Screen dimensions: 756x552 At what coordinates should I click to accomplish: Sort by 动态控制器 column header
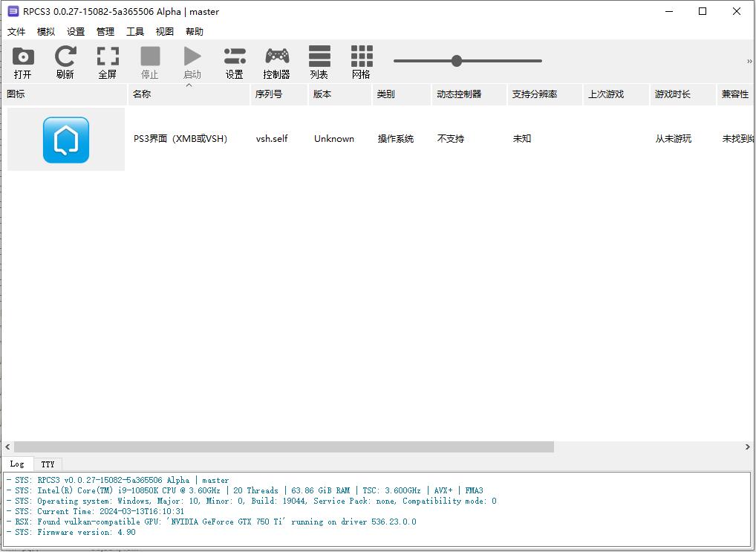[469, 94]
